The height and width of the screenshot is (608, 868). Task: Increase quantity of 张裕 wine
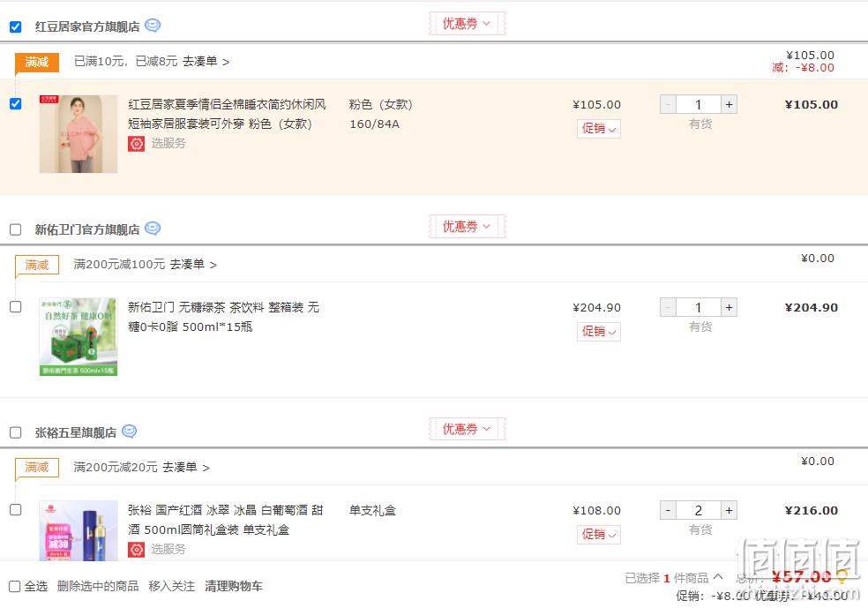(729, 510)
